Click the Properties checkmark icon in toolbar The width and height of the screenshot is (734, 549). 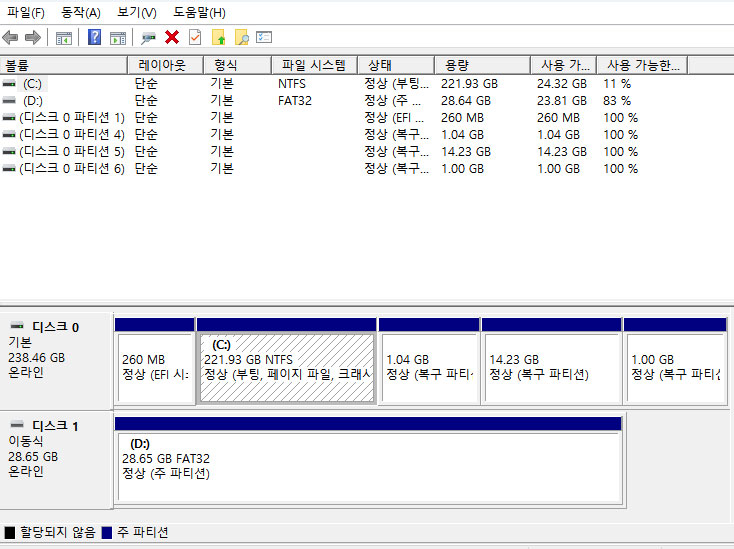point(195,37)
